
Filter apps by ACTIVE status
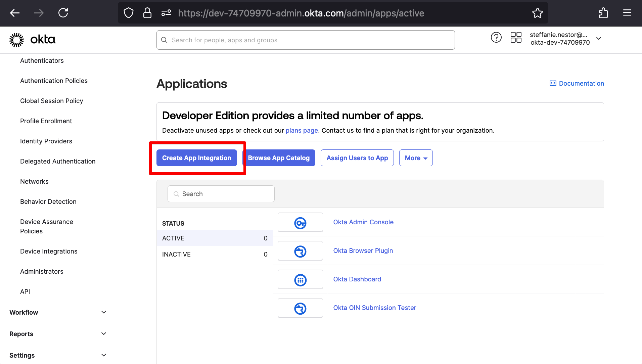[215, 238]
